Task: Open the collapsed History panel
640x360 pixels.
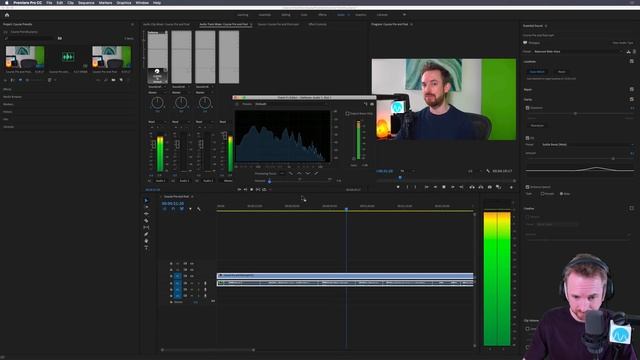Action: (x=7, y=112)
